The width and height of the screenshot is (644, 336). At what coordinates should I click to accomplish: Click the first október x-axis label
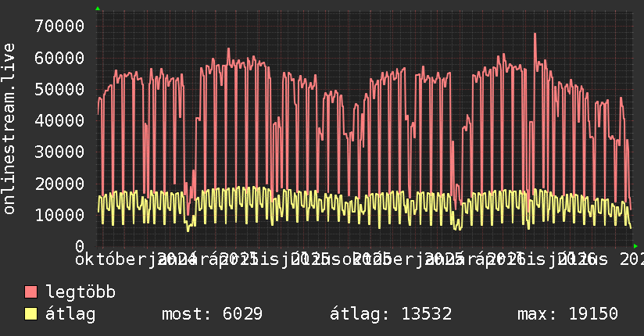click(x=111, y=259)
